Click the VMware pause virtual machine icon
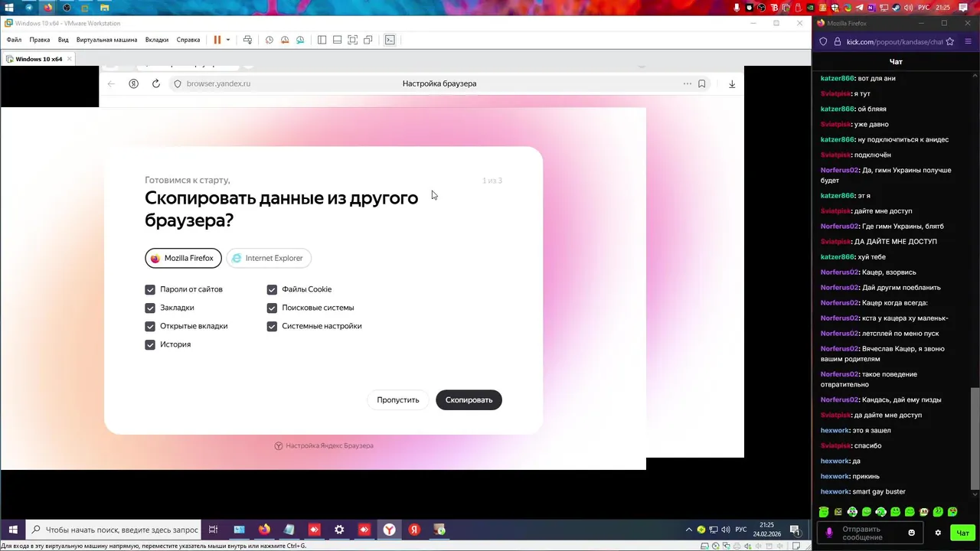The image size is (980, 551). (217, 40)
